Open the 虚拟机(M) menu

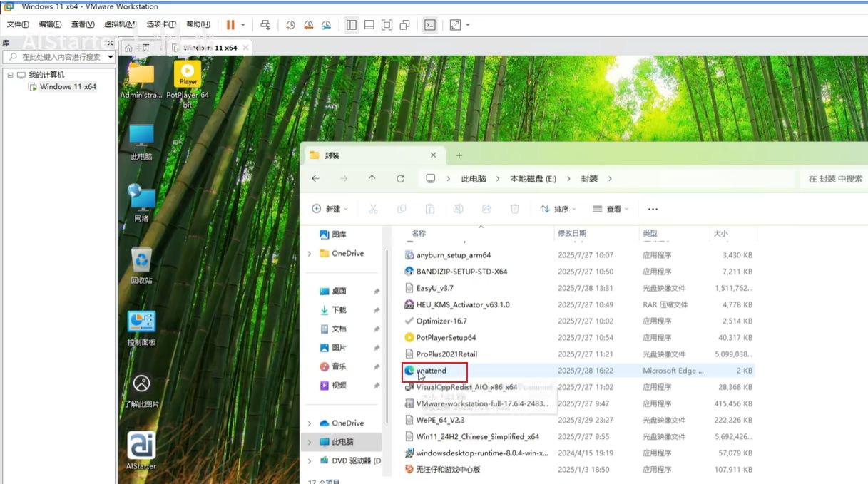coord(121,25)
